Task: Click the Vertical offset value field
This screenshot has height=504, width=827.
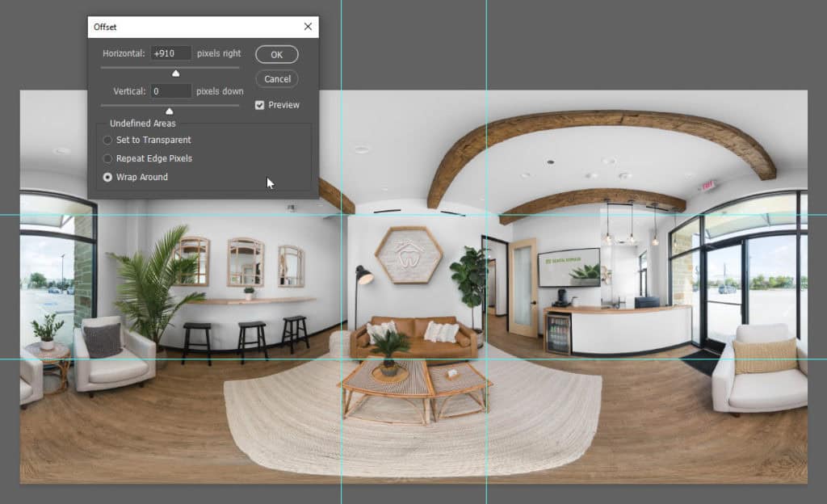Action: coord(171,91)
